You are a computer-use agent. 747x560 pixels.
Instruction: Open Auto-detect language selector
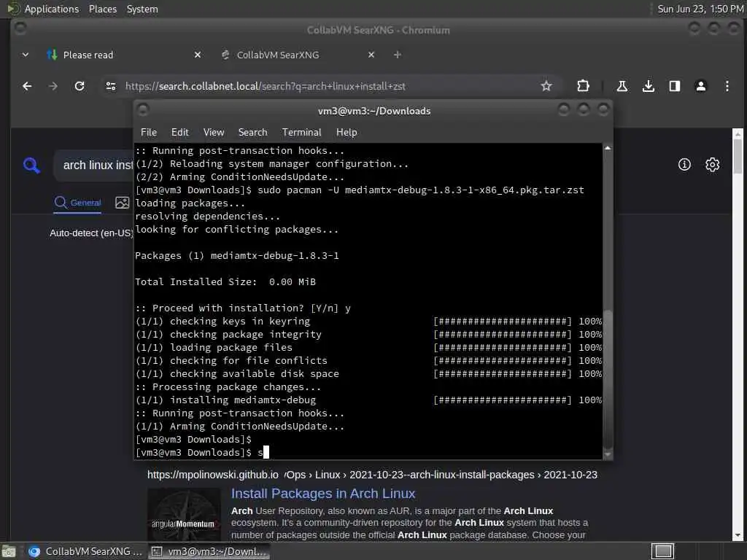point(91,233)
